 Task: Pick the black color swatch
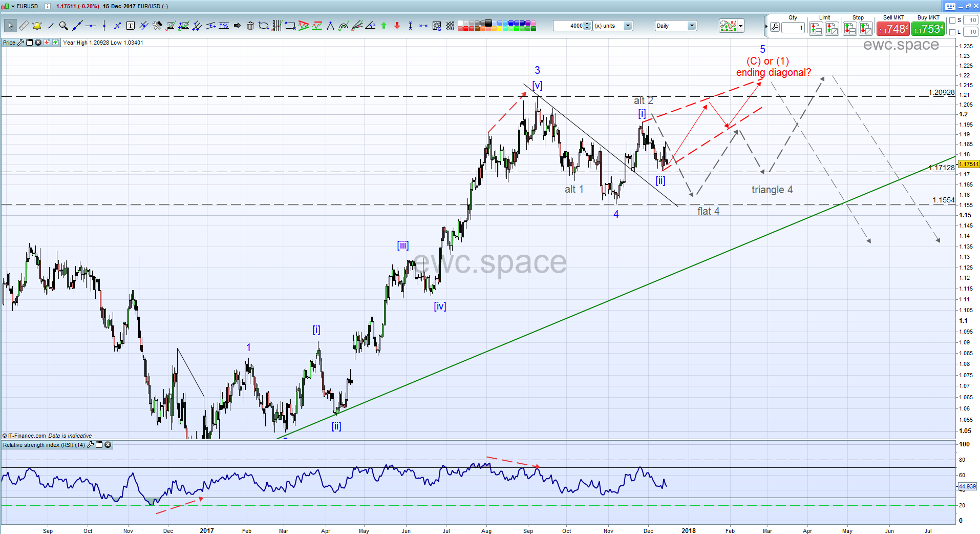(x=488, y=23)
